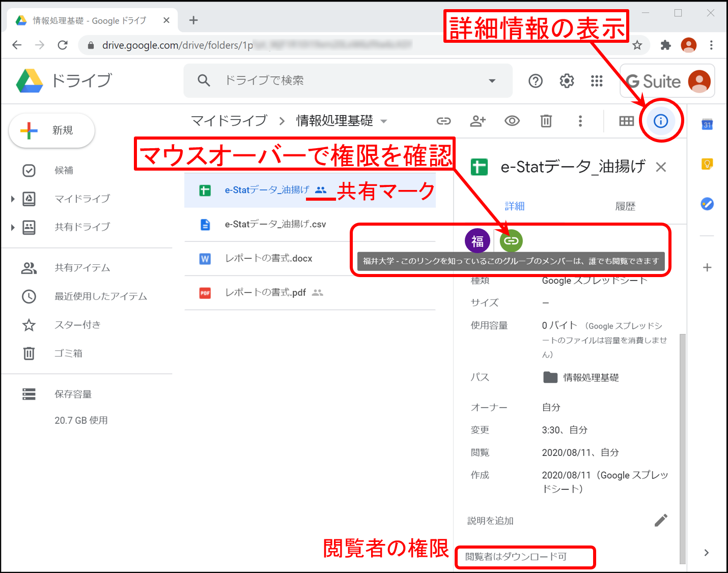Click 説明を追加 description field
Image resolution: width=728 pixels, height=573 pixels.
(x=490, y=521)
